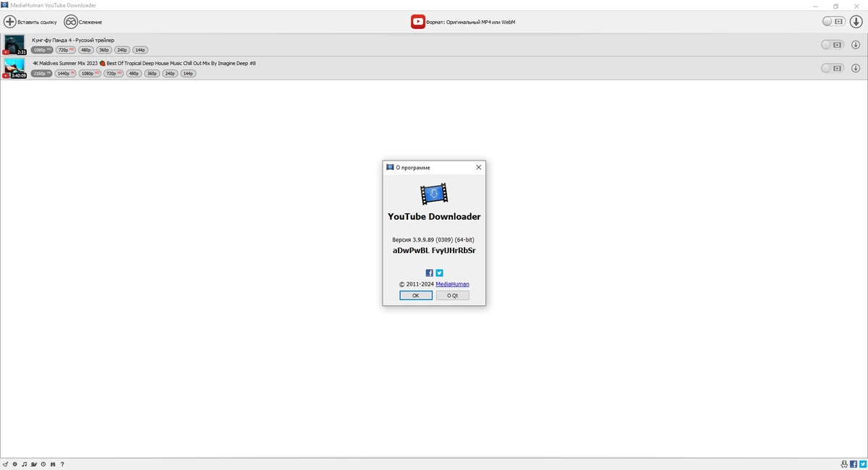Close the О программе dialog with X
The image size is (868, 470).
[478, 167]
